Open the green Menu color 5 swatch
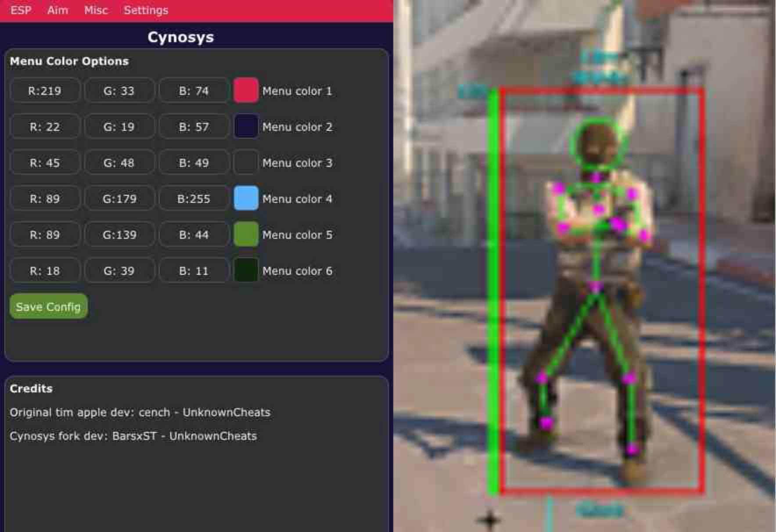Image resolution: width=776 pixels, height=532 pixels. click(x=246, y=234)
